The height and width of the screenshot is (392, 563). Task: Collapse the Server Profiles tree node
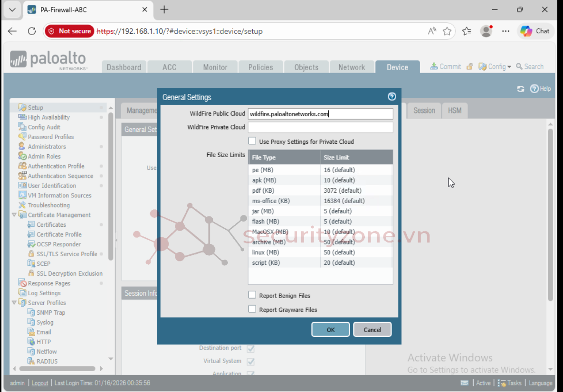14,303
